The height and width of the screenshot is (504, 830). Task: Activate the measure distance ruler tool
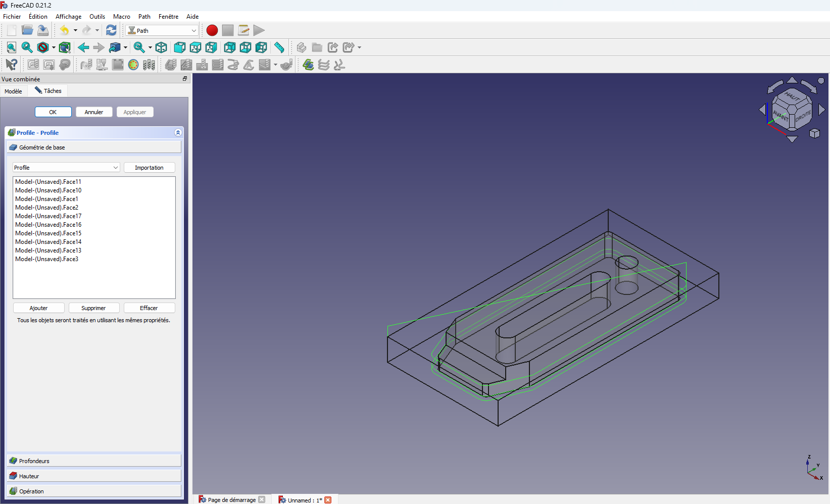(x=279, y=47)
